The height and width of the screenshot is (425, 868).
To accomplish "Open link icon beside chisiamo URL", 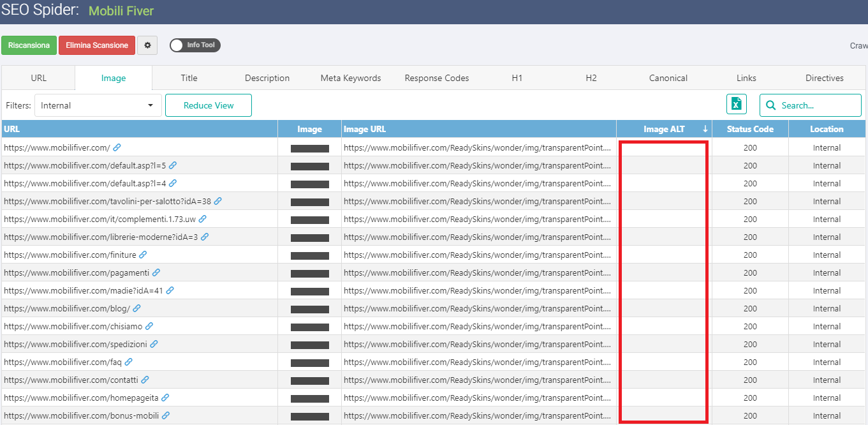I will coord(149,326).
